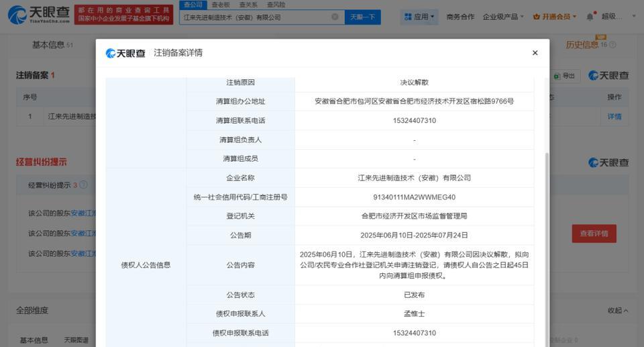Screen dimensions: 644x347
Task: Open the 应用 dropdown menu
Action: coord(419,17)
